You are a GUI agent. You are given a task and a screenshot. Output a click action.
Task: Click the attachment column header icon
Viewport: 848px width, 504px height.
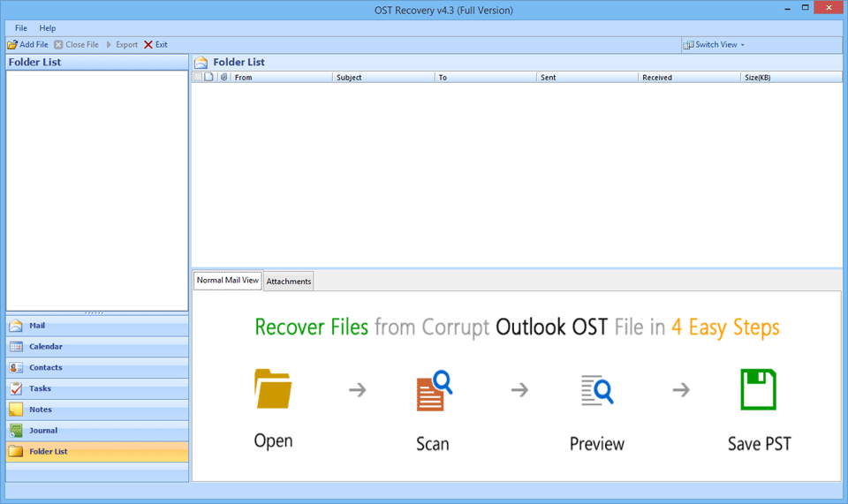(223, 78)
